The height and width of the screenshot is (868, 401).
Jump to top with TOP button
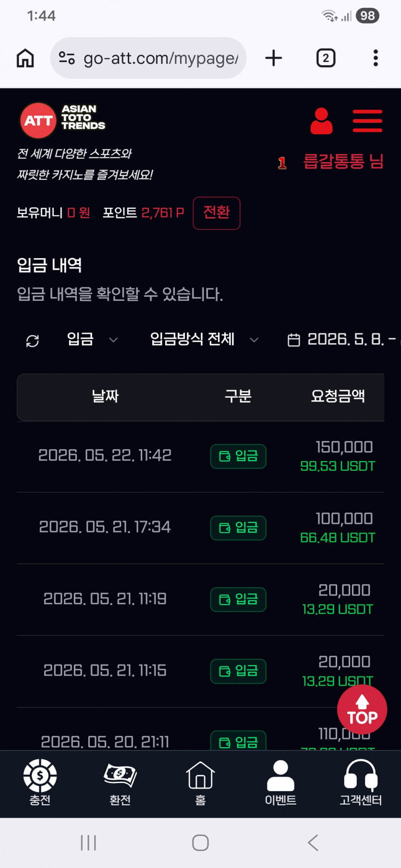click(x=362, y=710)
